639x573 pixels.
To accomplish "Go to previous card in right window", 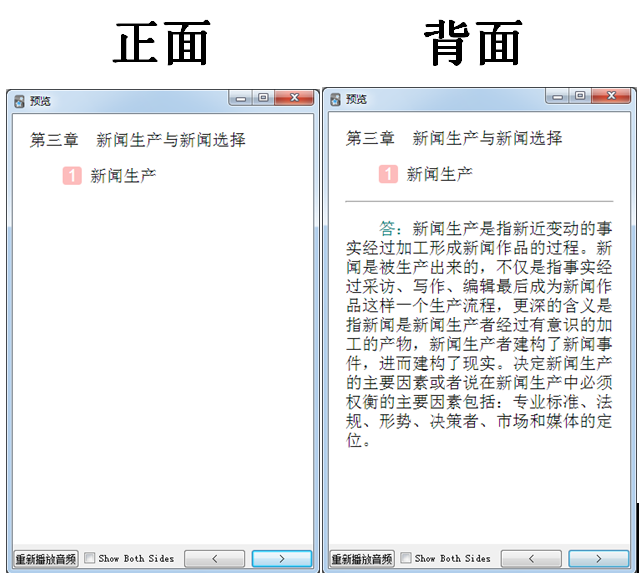I will pos(531,559).
